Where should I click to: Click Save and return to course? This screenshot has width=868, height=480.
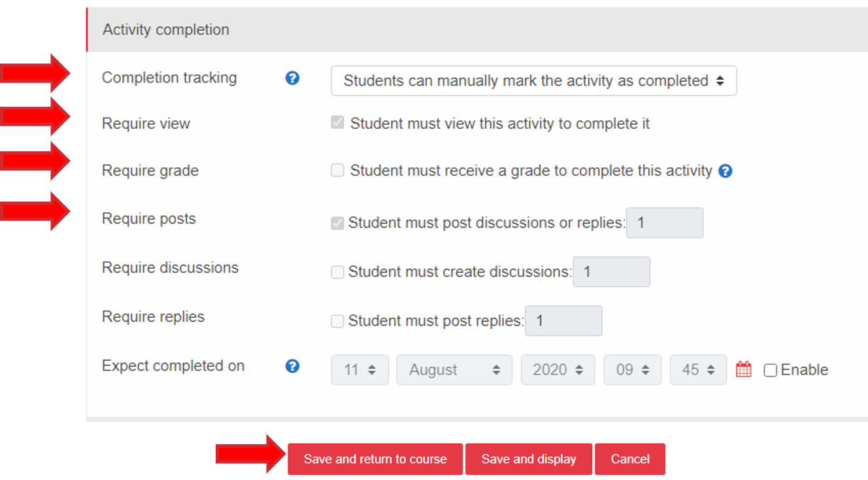(375, 459)
